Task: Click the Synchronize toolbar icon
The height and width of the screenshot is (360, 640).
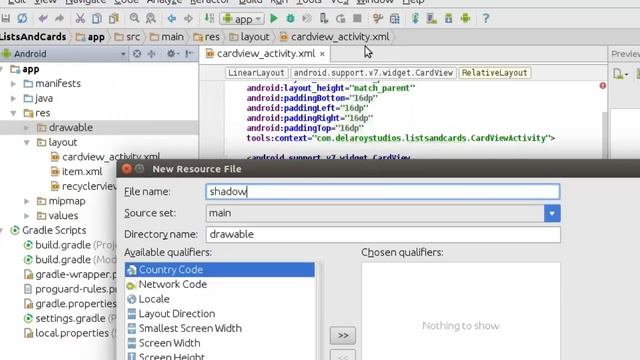Action: pos(22,18)
